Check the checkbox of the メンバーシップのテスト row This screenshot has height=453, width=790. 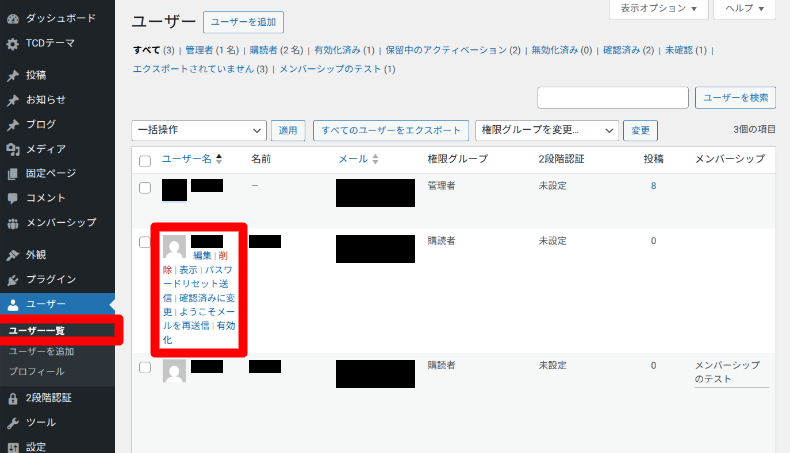tap(145, 367)
